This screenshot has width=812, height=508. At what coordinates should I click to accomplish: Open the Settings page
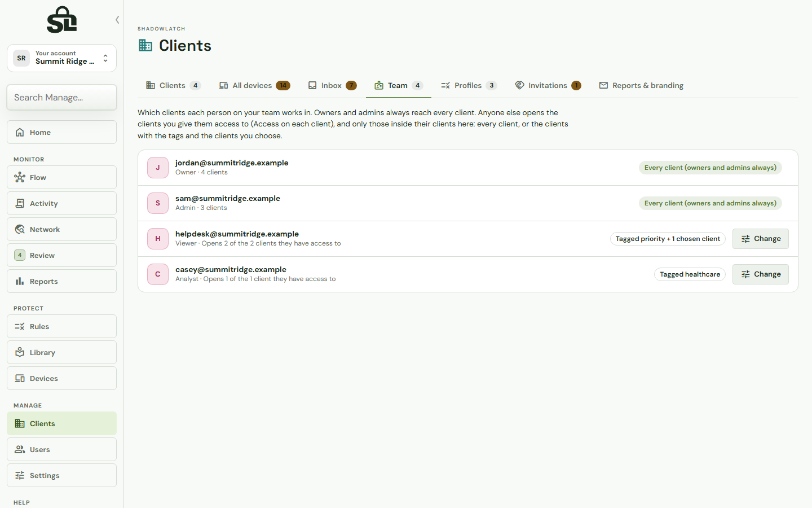tap(61, 475)
